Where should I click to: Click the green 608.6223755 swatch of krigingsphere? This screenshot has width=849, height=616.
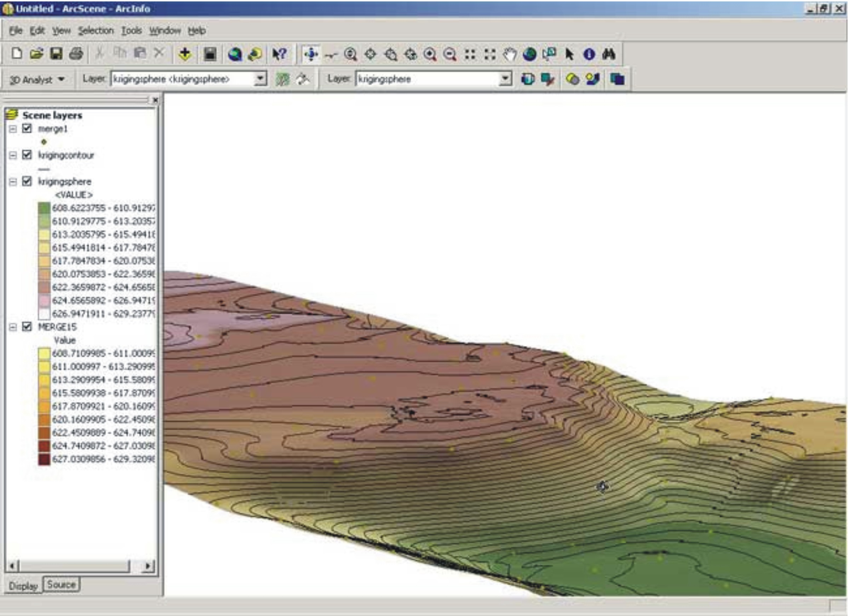pyautogui.click(x=44, y=208)
